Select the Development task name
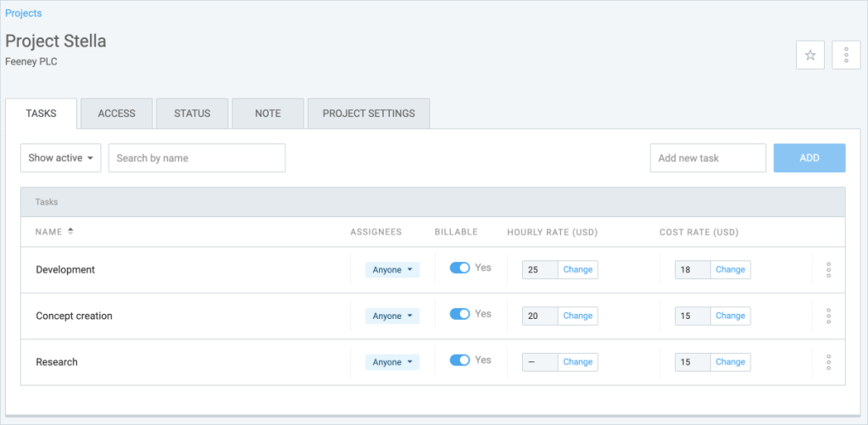The width and height of the screenshot is (868, 425). pos(65,270)
